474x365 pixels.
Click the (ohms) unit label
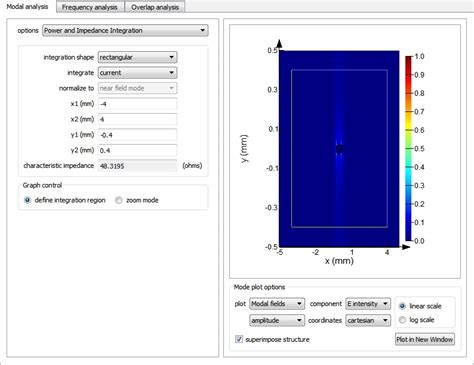(192, 166)
